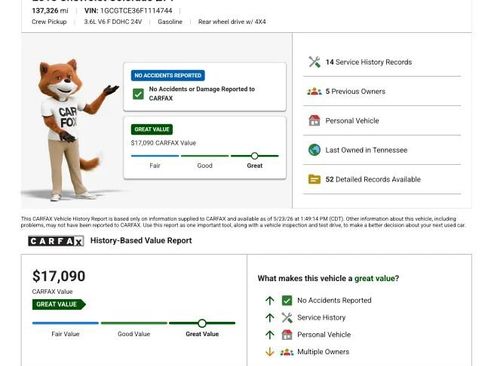
Task: Click the 'Great' label in the top value card
Action: coord(255,166)
